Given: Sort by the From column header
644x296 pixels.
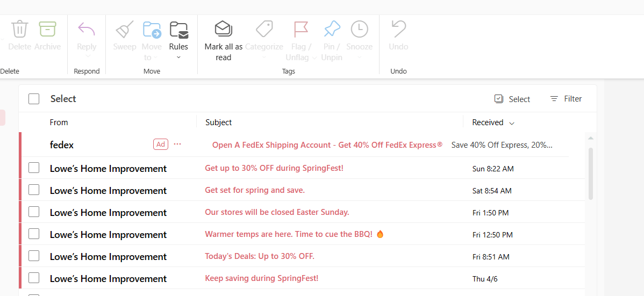Looking at the screenshot, I should click(59, 122).
